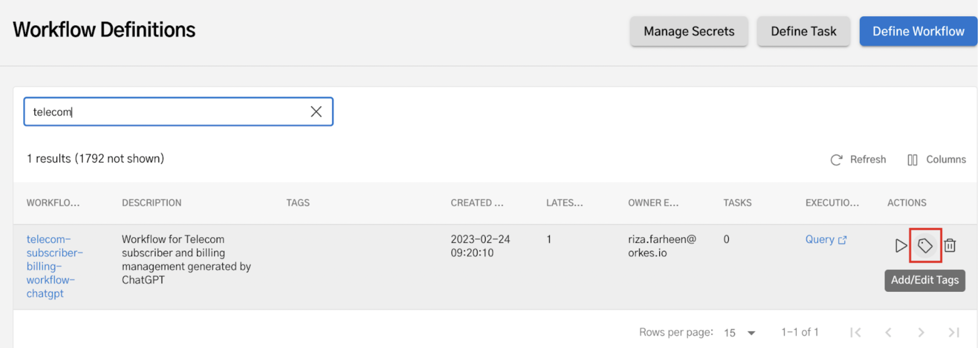Go back to the previous results page
980x348 pixels.
click(x=889, y=332)
